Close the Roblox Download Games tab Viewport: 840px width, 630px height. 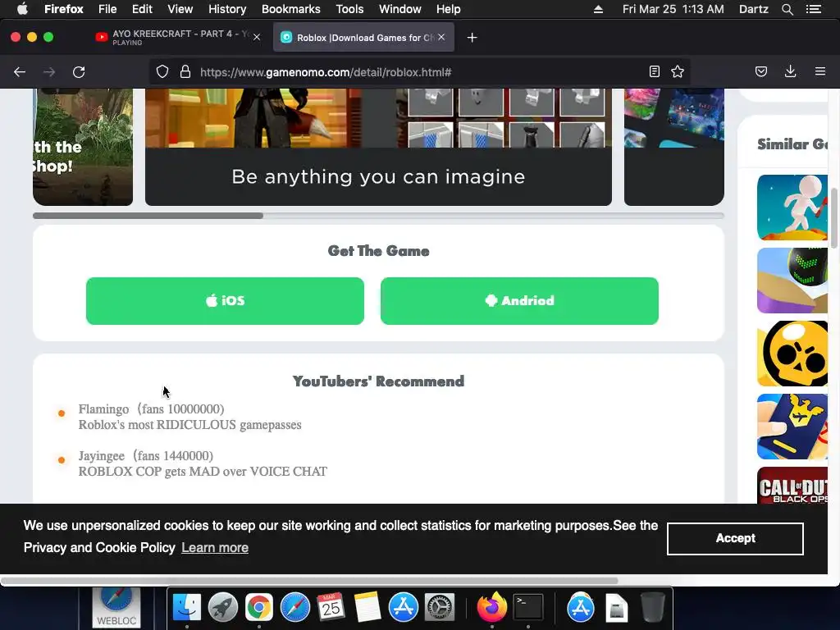[441, 37]
